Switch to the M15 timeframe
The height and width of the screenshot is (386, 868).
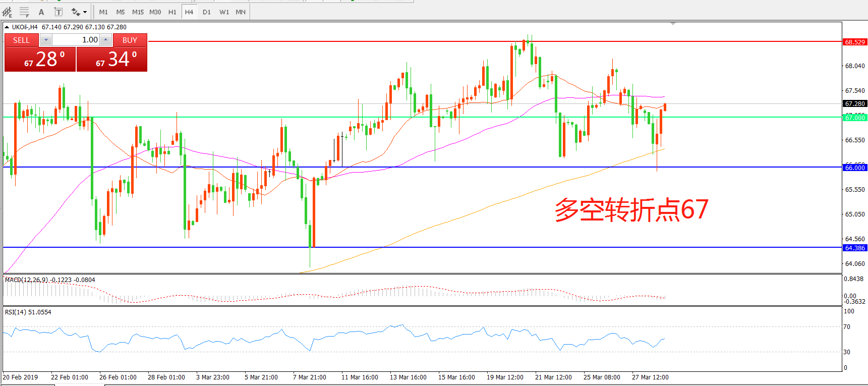point(138,12)
